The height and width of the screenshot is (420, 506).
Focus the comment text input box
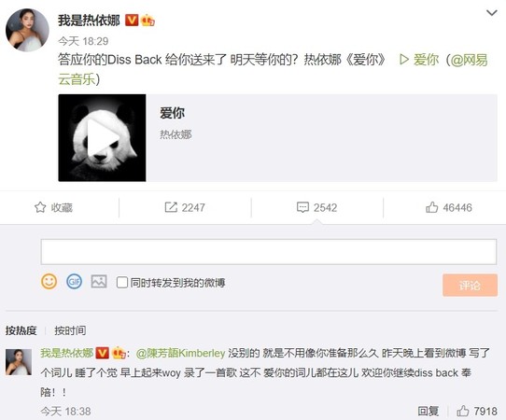[x=269, y=252]
